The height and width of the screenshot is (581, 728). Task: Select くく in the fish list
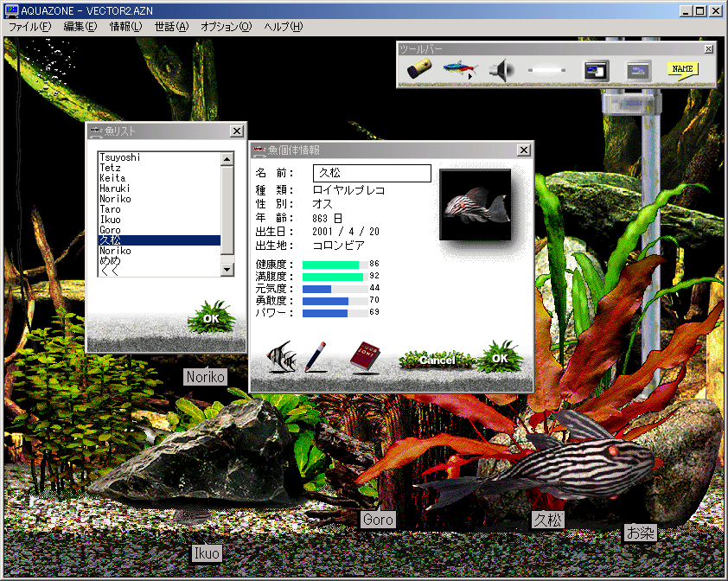(x=159, y=271)
